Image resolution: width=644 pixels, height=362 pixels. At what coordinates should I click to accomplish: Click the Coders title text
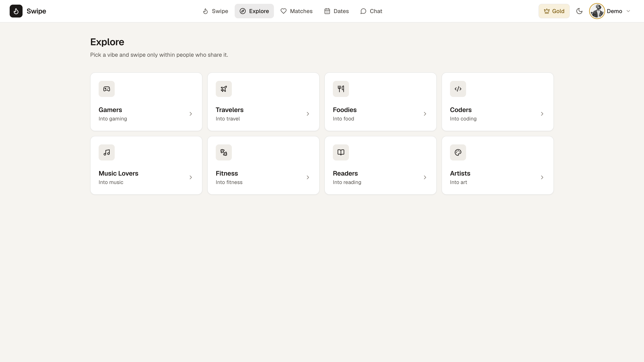[x=461, y=110]
